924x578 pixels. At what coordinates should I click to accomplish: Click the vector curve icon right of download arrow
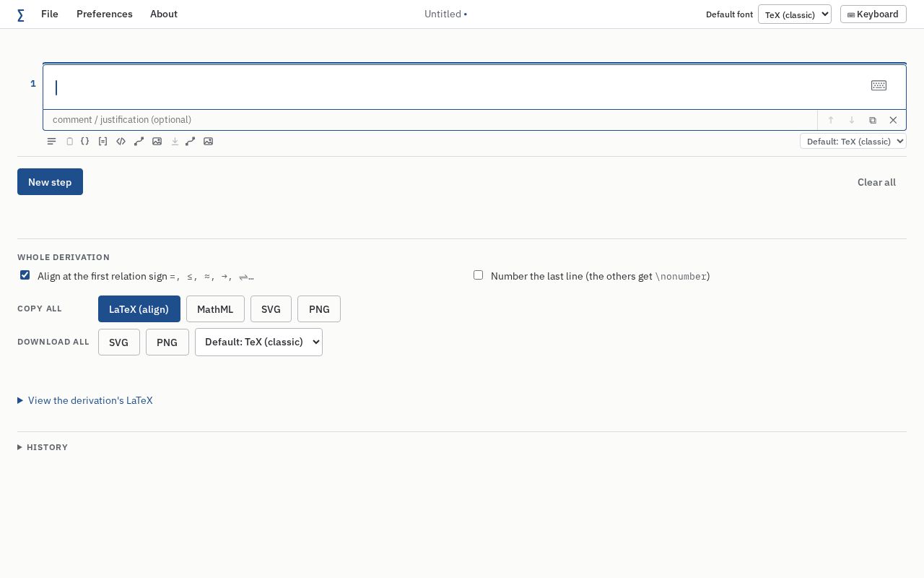tap(191, 142)
